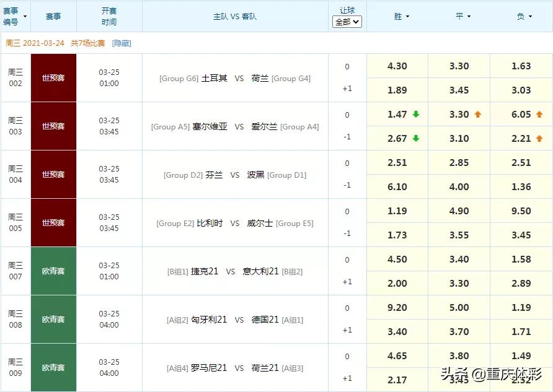Select draw odds 4.90 for match 005

tap(459, 211)
